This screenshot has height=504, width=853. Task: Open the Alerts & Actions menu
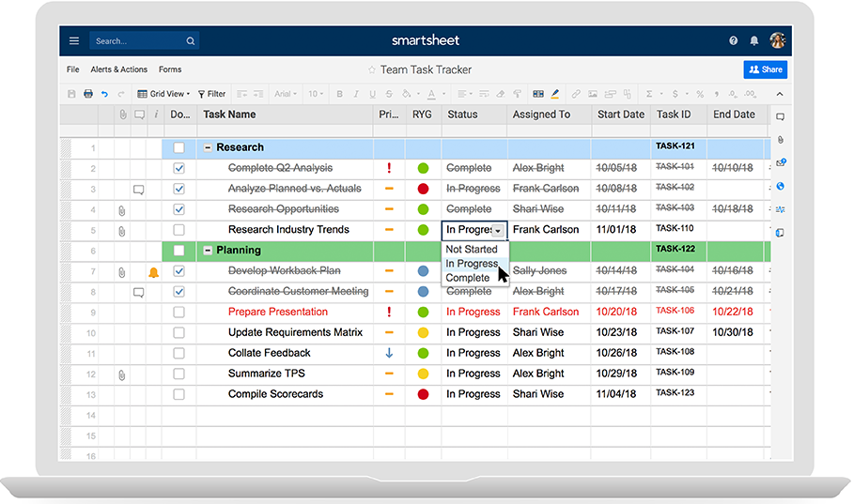[118, 69]
